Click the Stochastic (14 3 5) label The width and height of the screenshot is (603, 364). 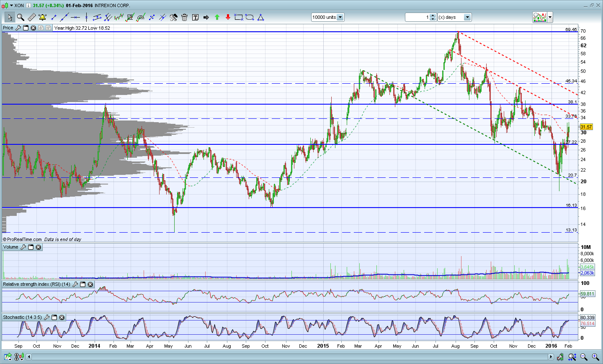coord(22,318)
